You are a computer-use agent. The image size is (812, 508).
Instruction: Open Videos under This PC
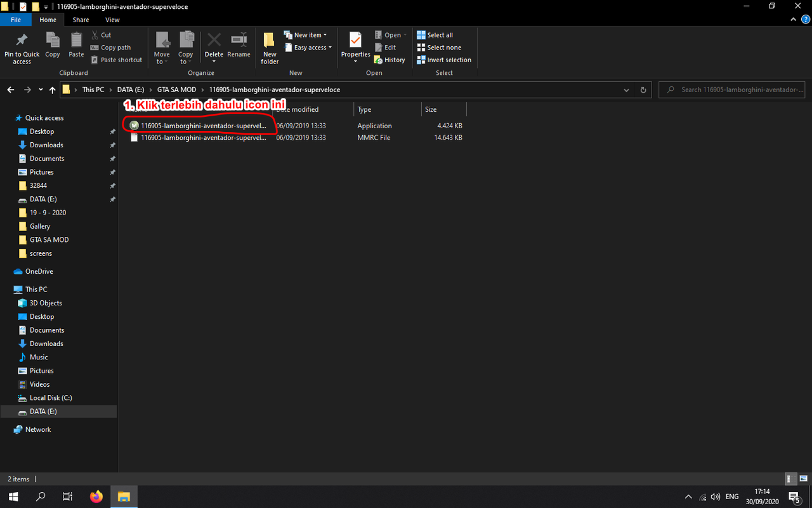pos(39,384)
